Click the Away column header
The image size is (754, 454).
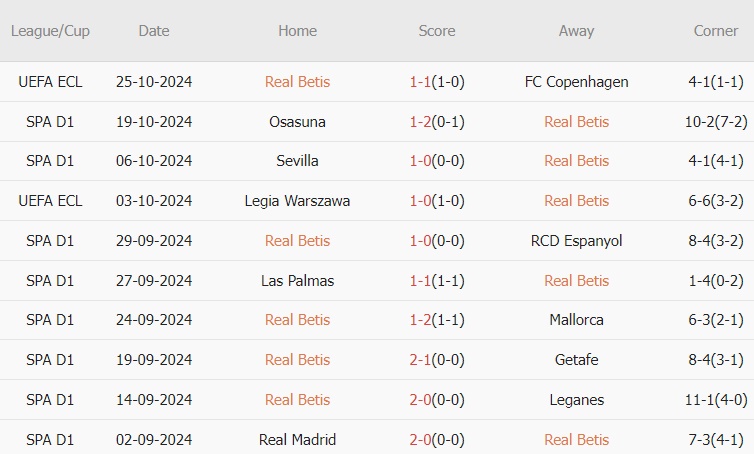click(576, 31)
